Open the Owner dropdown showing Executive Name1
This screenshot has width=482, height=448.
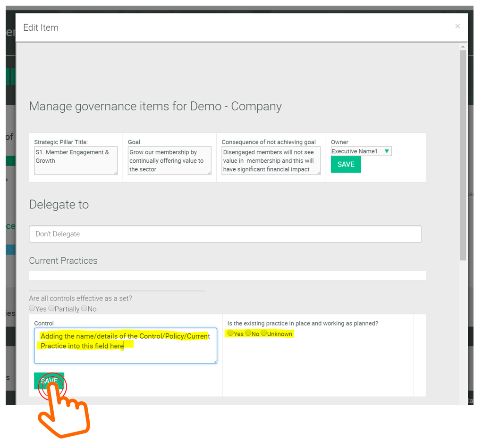(x=361, y=151)
